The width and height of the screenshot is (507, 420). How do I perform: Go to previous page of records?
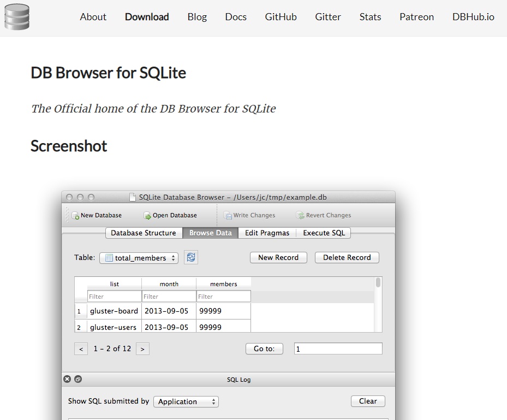[x=81, y=349]
